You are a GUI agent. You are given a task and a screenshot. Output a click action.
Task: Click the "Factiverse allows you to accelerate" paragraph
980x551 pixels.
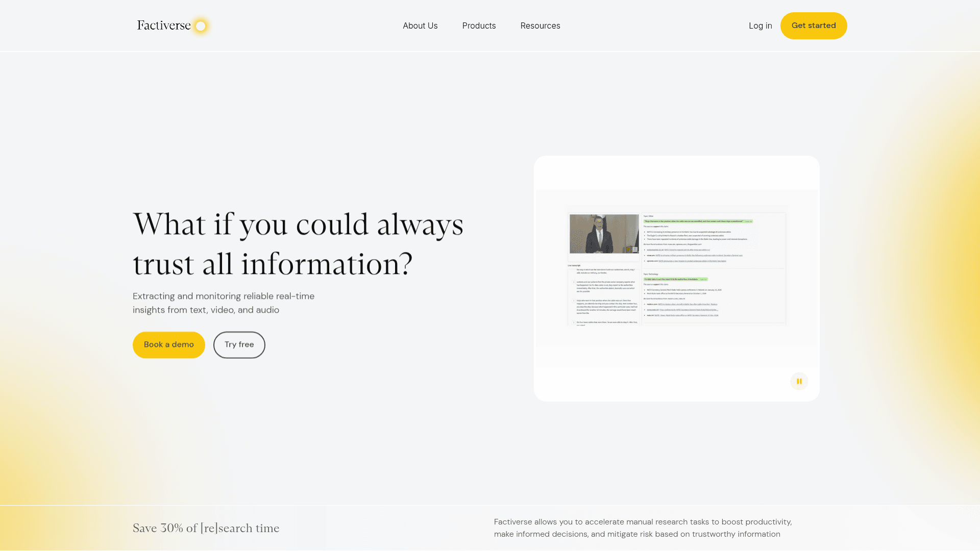pyautogui.click(x=643, y=528)
